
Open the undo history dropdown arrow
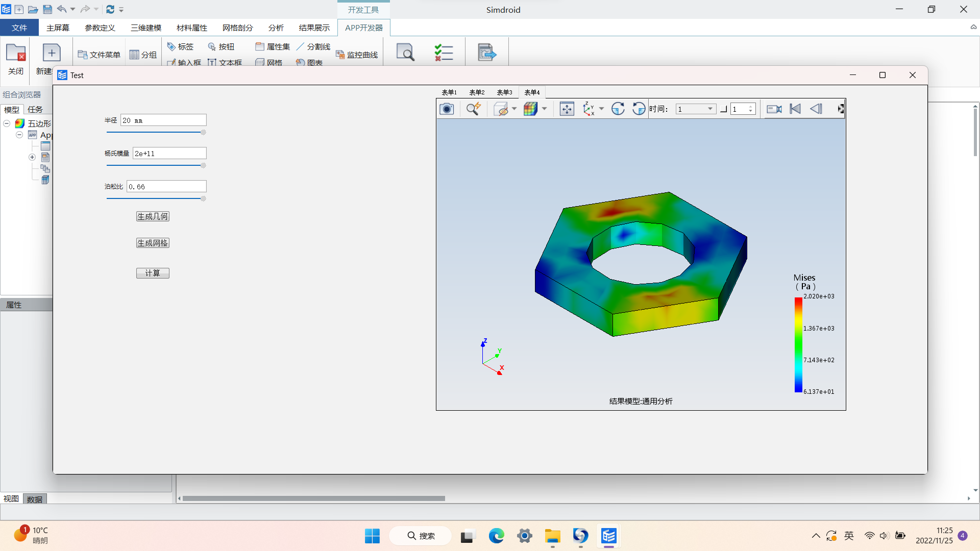click(72, 9)
